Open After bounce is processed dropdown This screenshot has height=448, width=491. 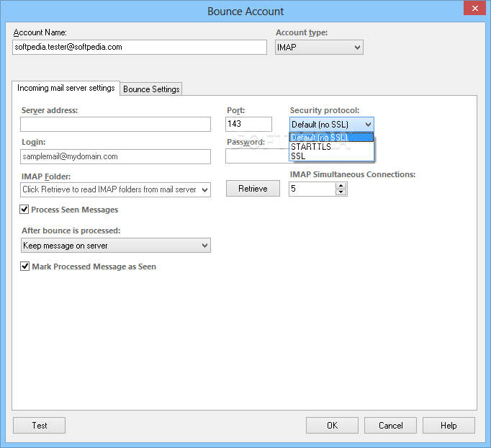115,246
